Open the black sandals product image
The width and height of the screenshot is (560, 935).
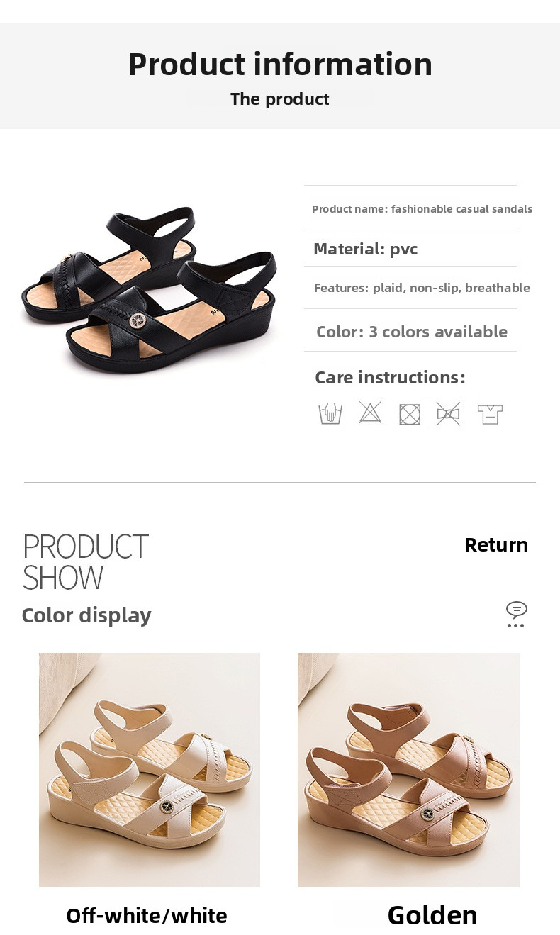(x=150, y=289)
